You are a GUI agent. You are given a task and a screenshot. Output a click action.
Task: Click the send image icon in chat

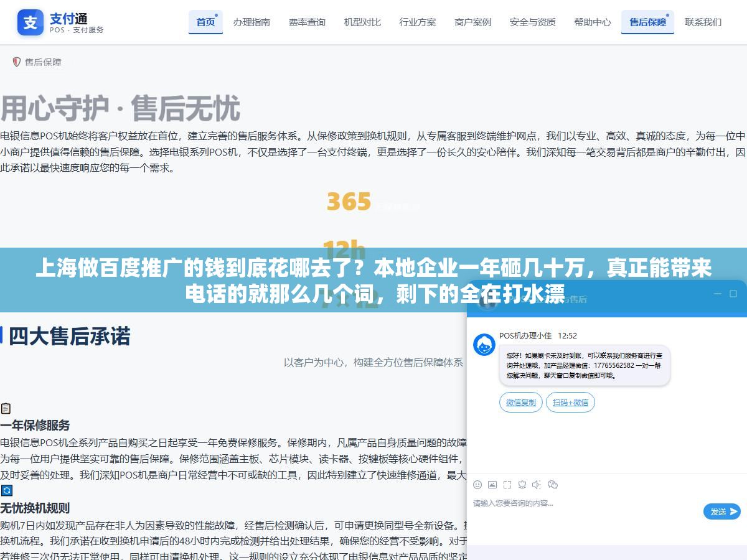492,485
